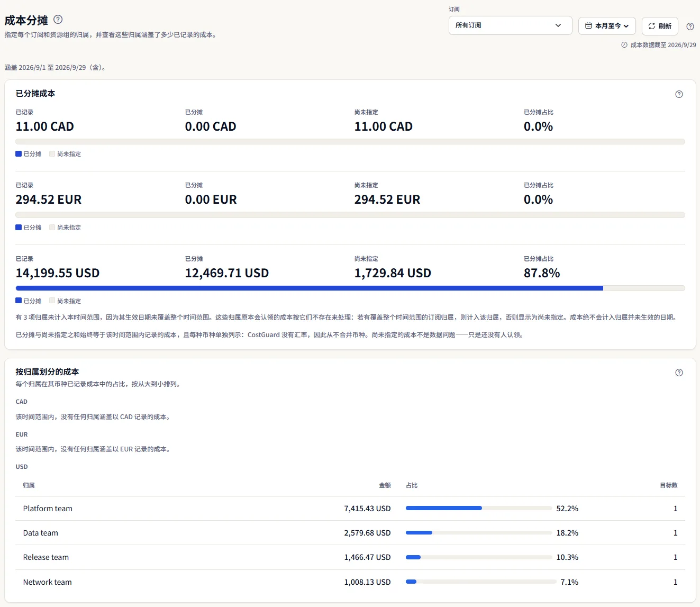This screenshot has width=700, height=607.
Task: Click the 10.3% share value
Action: (x=567, y=557)
